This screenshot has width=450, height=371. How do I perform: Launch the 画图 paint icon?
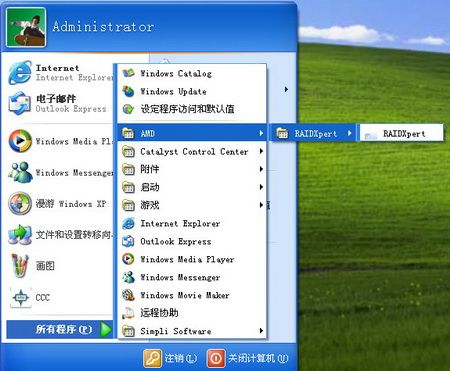tap(20, 266)
